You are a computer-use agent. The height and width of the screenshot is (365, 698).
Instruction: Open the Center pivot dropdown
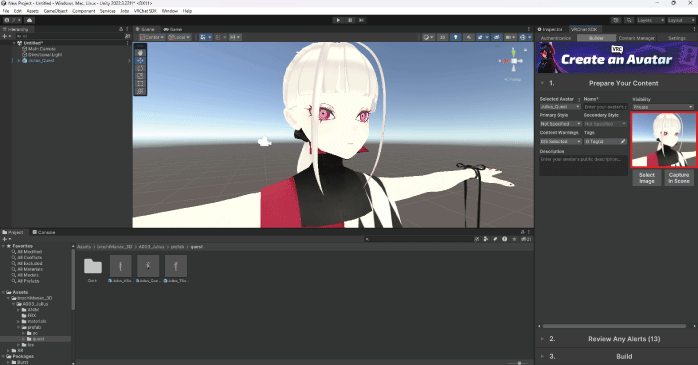[152, 37]
